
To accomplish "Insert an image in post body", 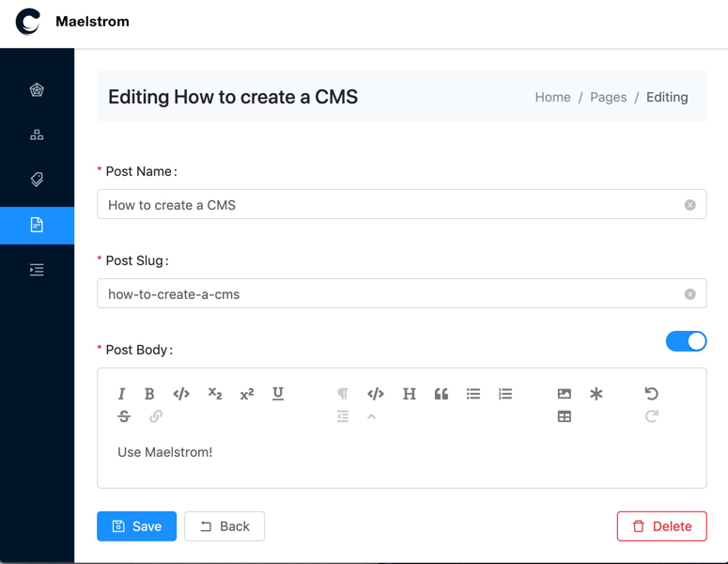I will [565, 394].
